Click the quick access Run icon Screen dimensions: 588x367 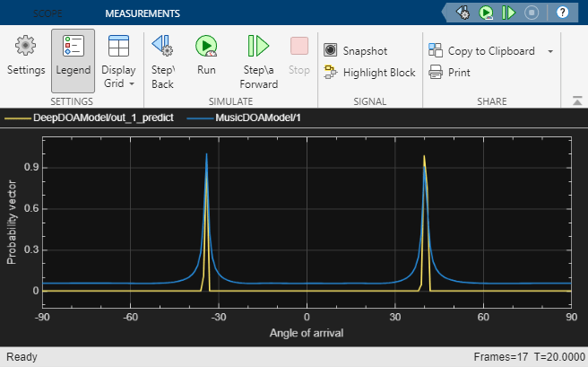point(486,13)
